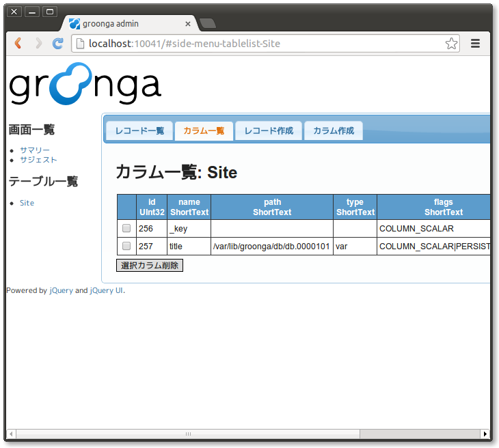Click the browser back arrow button
Image resolution: width=499 pixels, height=448 pixels.
point(18,44)
